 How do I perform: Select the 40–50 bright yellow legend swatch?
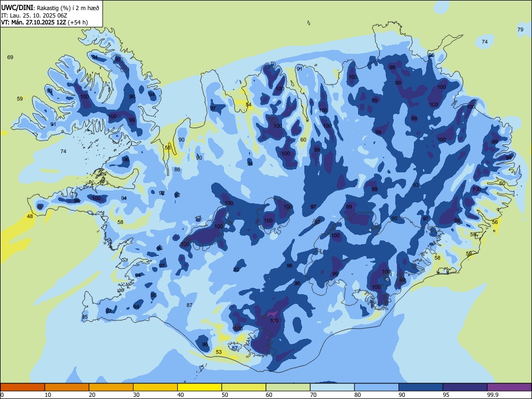pyautogui.click(x=199, y=387)
